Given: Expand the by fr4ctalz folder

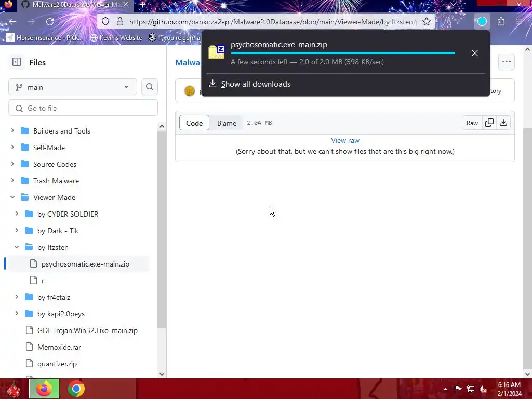Looking at the screenshot, I should (17, 297).
